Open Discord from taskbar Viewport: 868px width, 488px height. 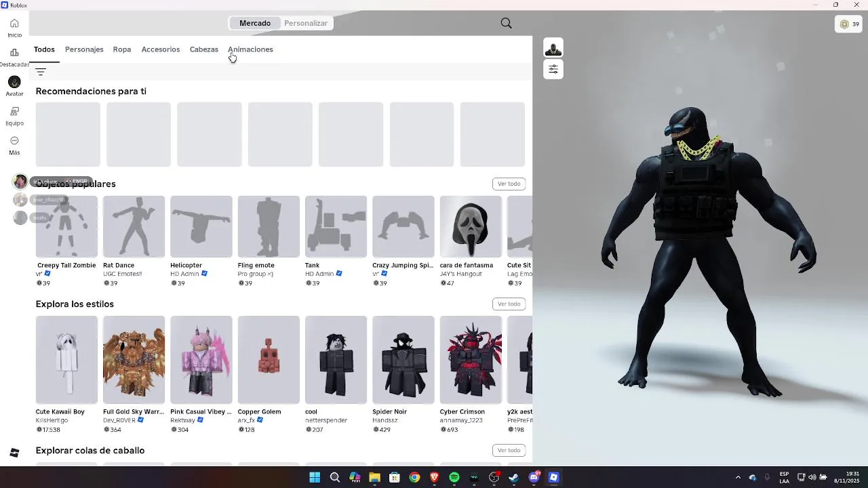click(534, 477)
